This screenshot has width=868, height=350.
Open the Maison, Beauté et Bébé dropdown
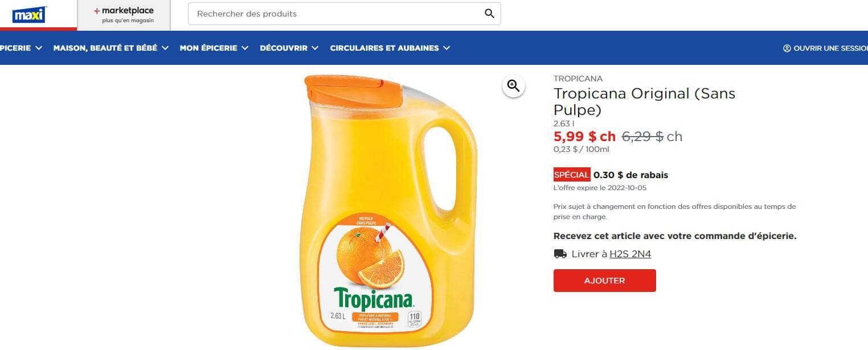[111, 48]
